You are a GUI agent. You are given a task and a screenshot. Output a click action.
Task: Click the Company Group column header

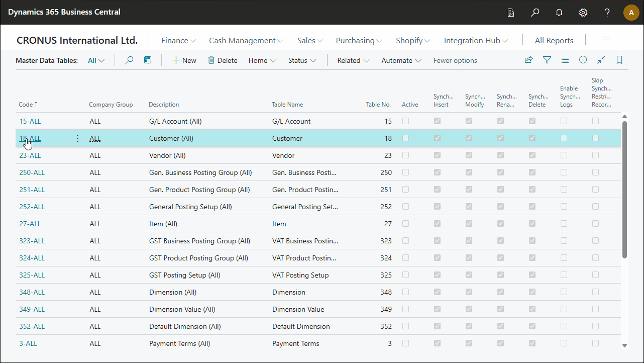(x=111, y=105)
